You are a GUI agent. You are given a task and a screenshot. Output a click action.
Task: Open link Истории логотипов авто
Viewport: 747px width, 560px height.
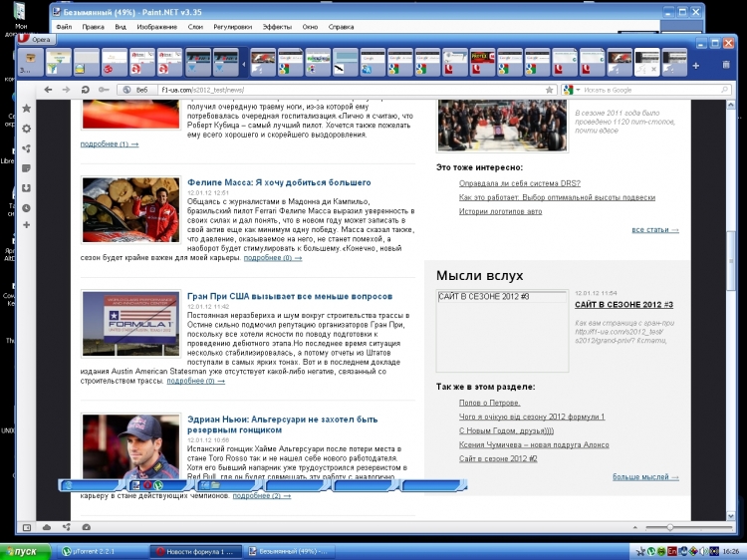[x=500, y=211]
